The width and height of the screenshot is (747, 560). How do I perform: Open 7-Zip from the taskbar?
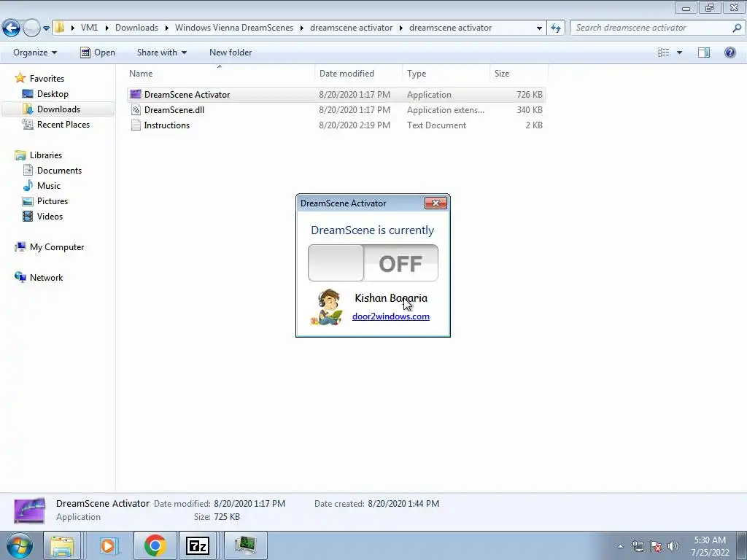pyautogui.click(x=198, y=545)
